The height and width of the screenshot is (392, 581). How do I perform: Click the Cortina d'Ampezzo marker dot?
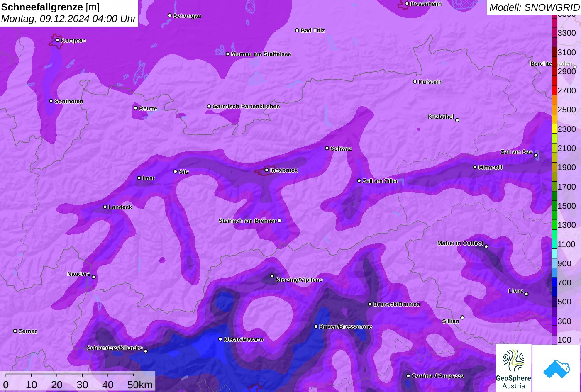(x=408, y=376)
